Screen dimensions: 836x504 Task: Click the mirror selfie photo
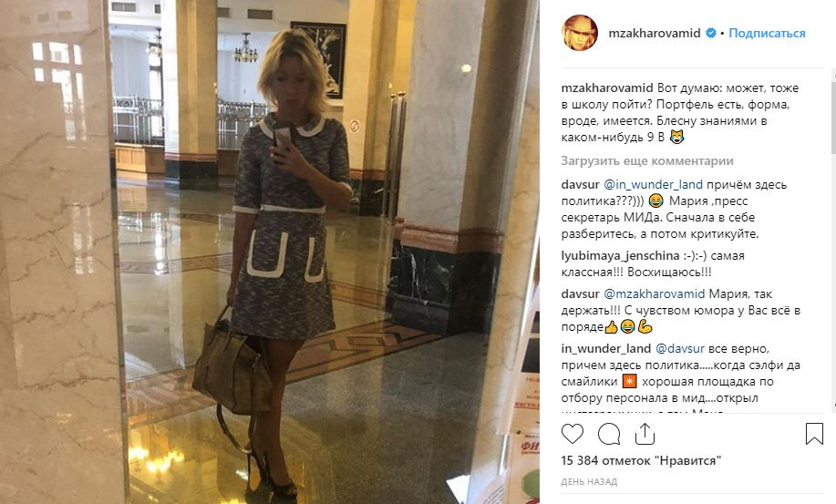[270, 252]
